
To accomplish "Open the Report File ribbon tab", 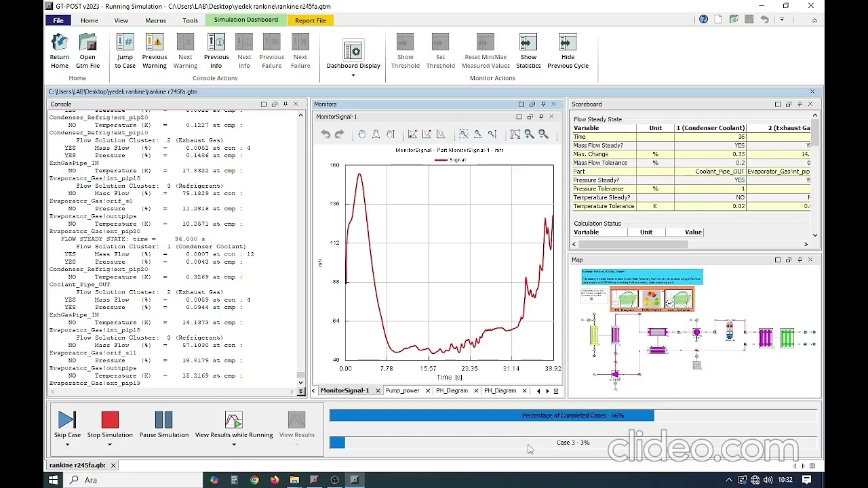I will [311, 20].
